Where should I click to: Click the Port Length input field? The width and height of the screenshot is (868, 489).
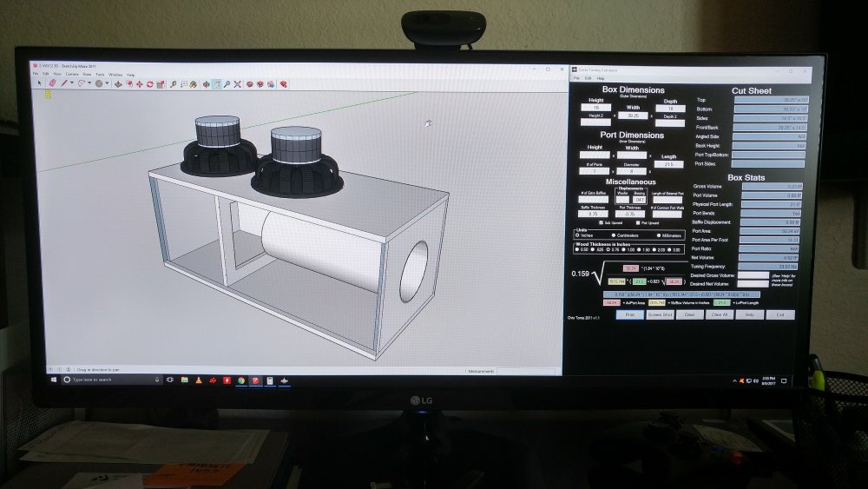[x=669, y=164]
